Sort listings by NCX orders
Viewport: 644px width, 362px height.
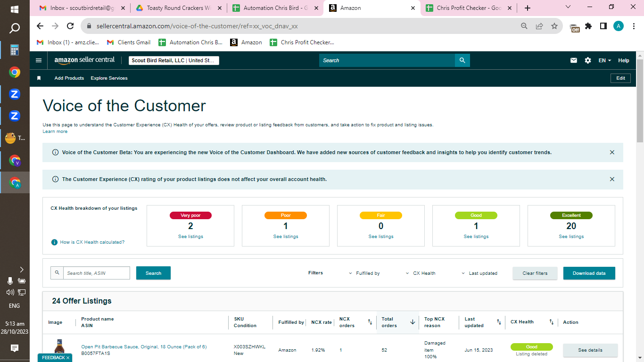(x=370, y=322)
